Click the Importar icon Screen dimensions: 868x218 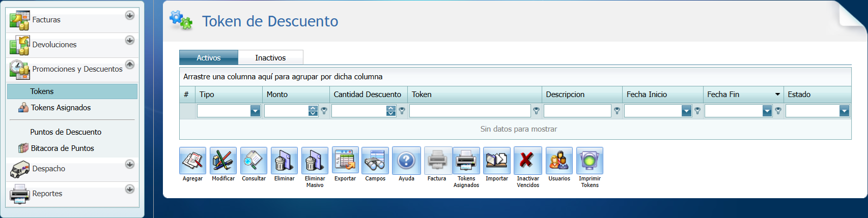click(x=497, y=161)
